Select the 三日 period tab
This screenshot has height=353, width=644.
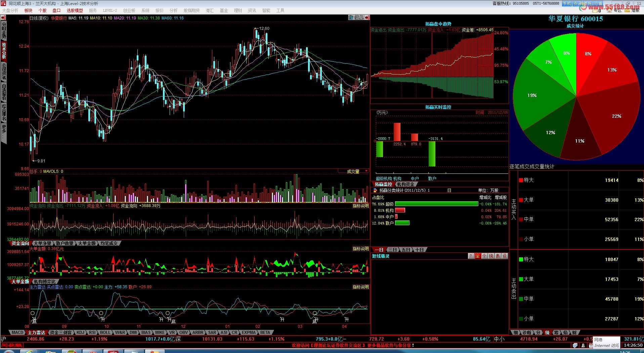point(392,250)
